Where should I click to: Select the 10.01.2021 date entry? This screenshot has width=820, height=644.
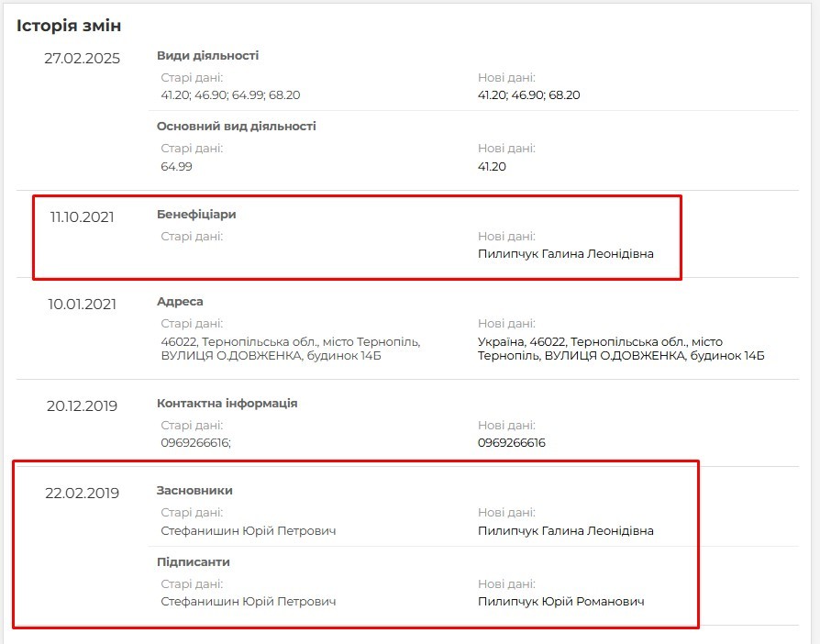[x=83, y=305]
